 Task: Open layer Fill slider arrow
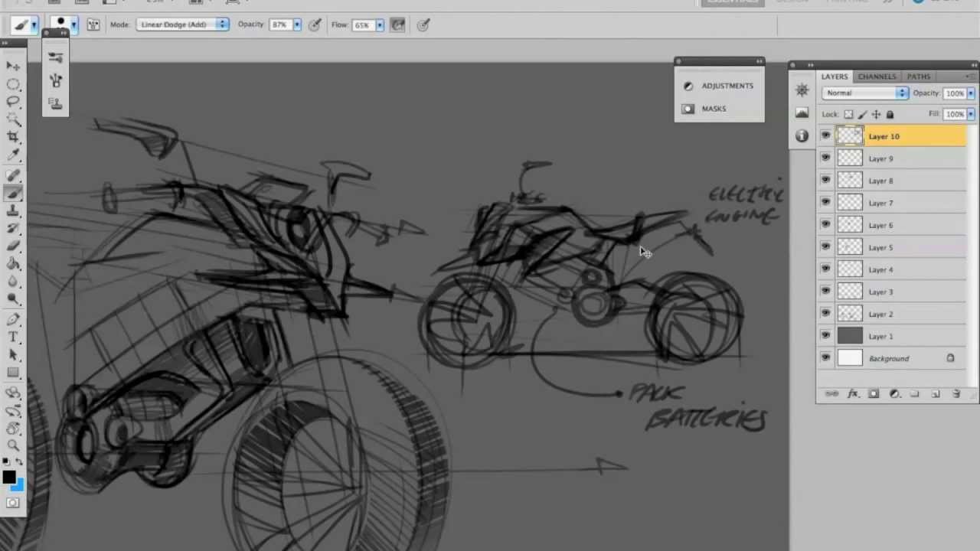tap(971, 114)
